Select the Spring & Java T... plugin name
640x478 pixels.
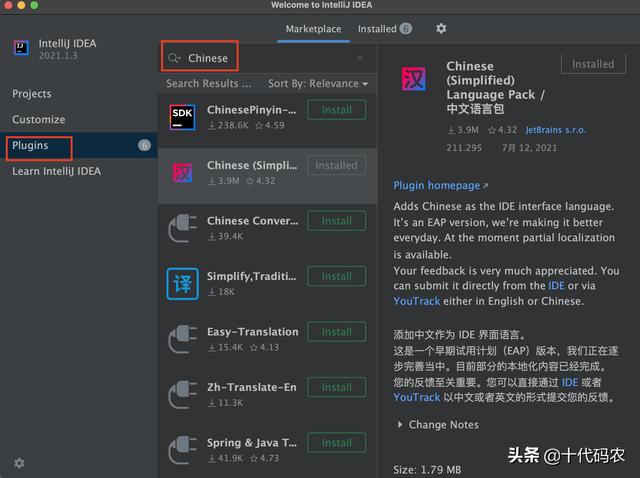(252, 443)
